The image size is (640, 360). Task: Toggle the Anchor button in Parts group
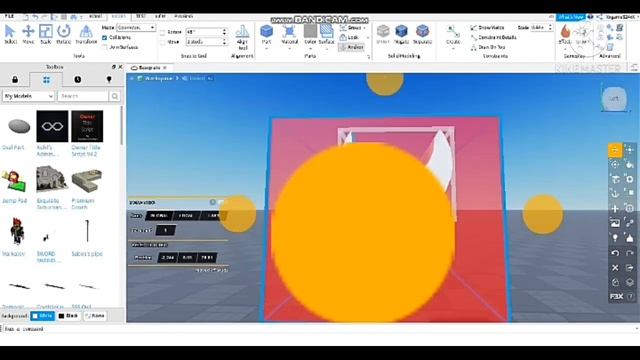pyautogui.click(x=351, y=47)
